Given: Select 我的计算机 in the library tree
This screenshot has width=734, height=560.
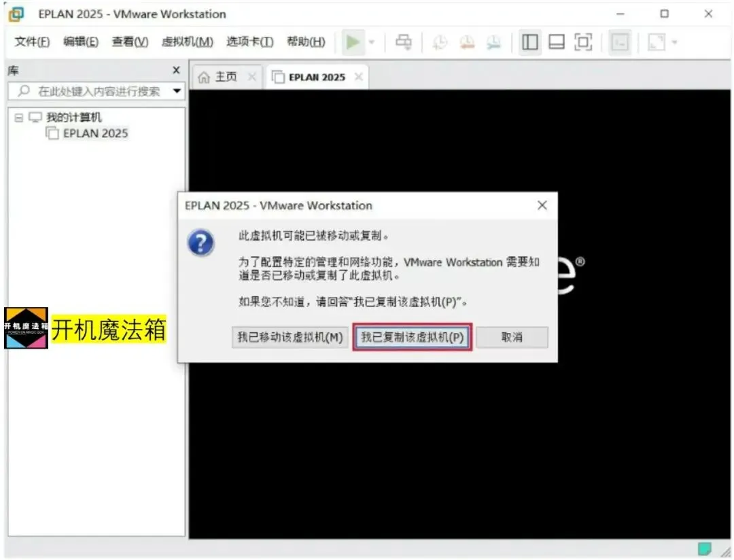Looking at the screenshot, I should (73, 117).
